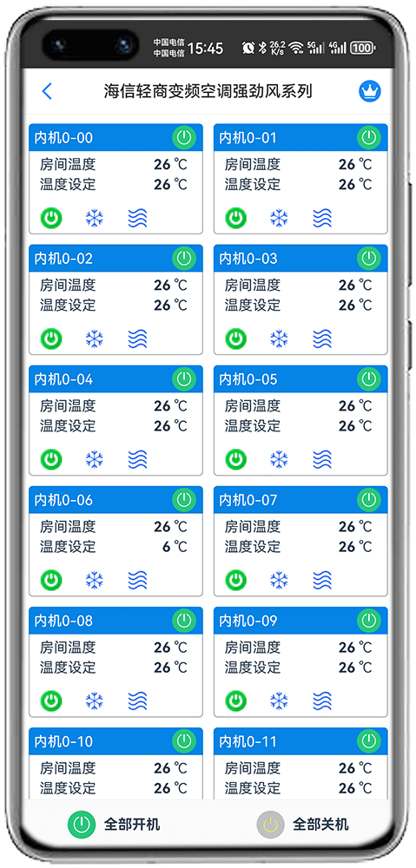Click snowflake cooling icon in 内机0-05
Image resolution: width=416 pixels, height=868 pixels.
coord(279,459)
